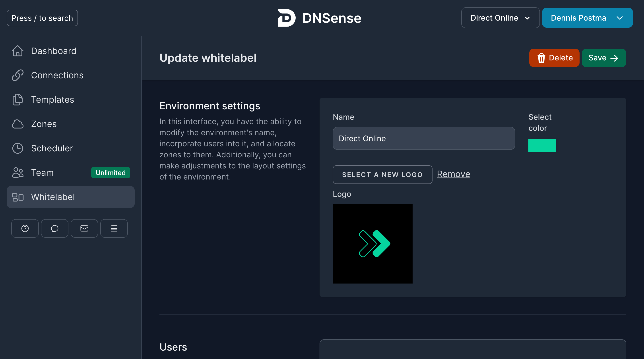The width and height of the screenshot is (644, 359).
Task: Expand the Direct Online environment dropdown
Action: (x=500, y=18)
